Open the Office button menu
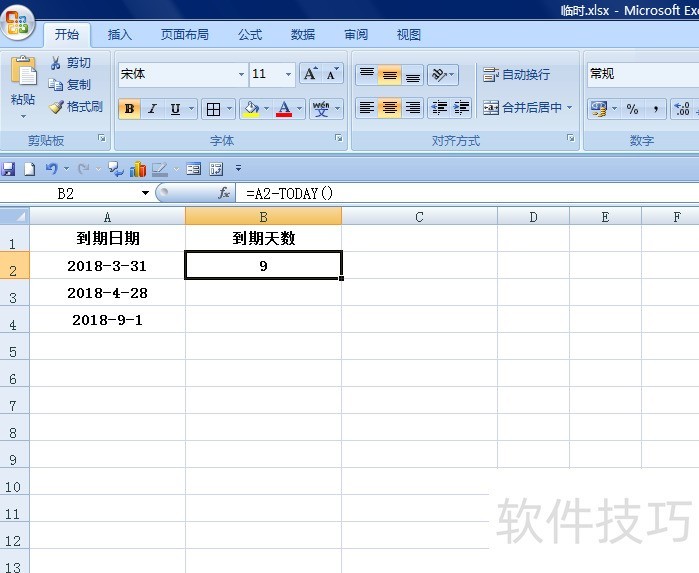Screen dimensions: 699x573 coord(17,22)
